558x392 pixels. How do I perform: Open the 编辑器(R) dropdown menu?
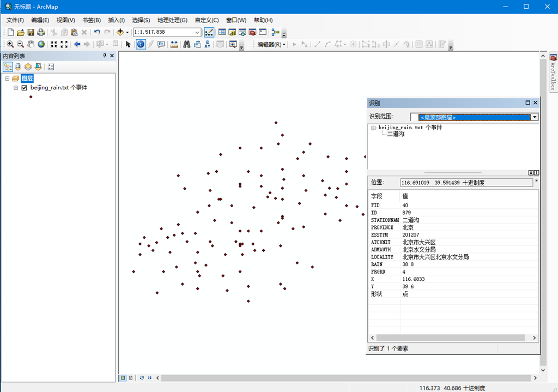271,45
